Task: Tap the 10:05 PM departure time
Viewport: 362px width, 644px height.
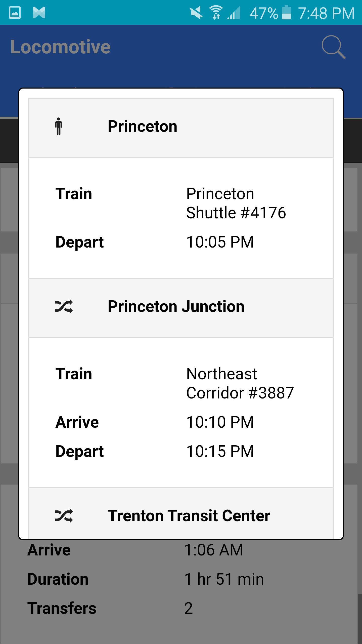Action: pyautogui.click(x=220, y=242)
